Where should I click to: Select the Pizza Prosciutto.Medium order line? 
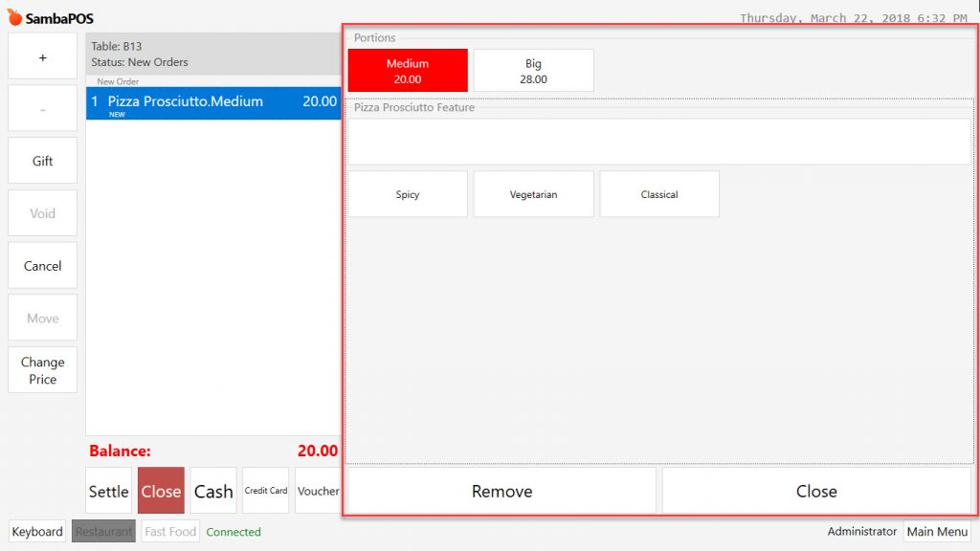coord(213,103)
